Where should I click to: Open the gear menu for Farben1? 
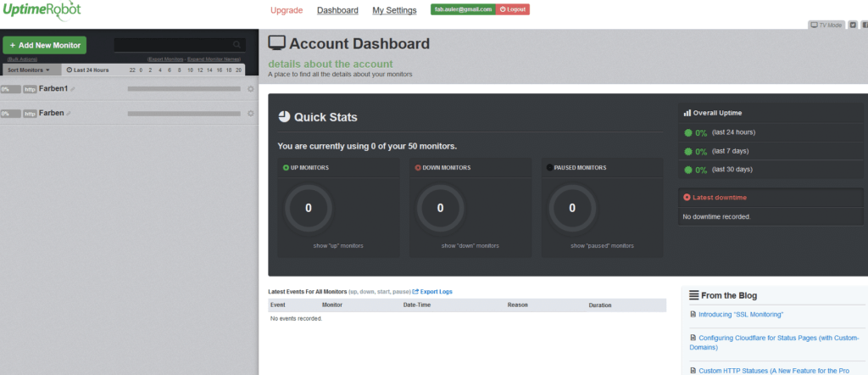click(251, 88)
